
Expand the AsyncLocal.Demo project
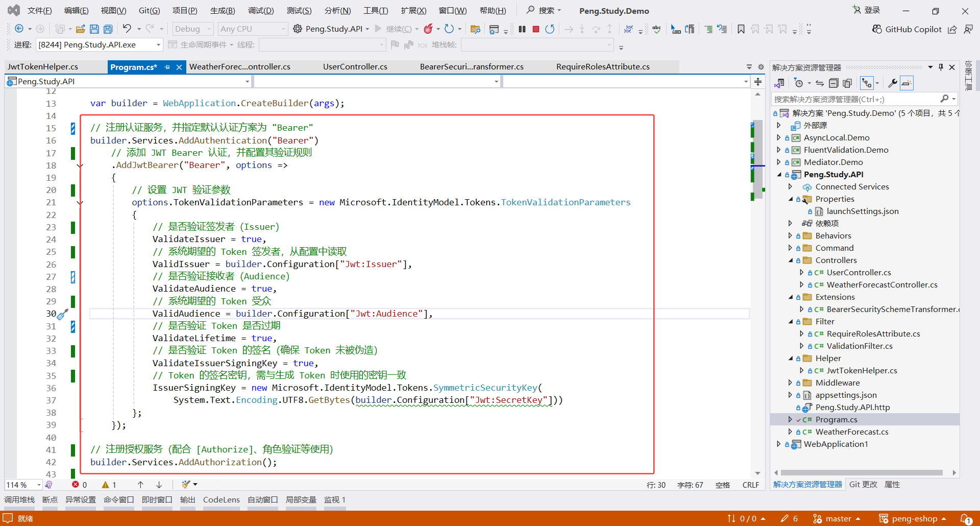pos(779,138)
